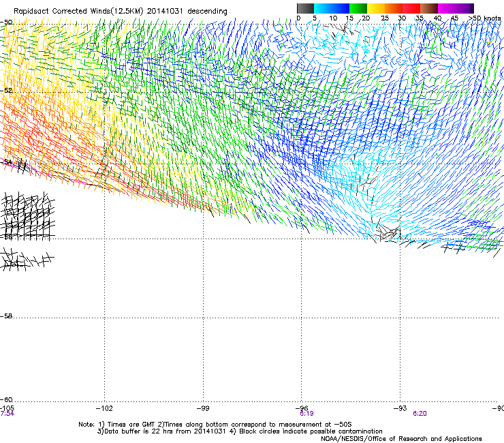The height and width of the screenshot is (443, 504).
Task: Click the magenta 40-45 knots legend swatch
Action: 447,8
